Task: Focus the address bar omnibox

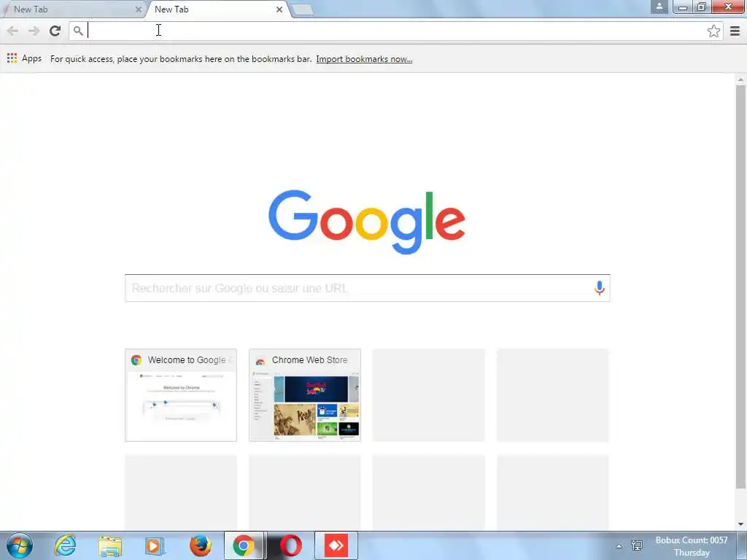Action: click(x=395, y=31)
